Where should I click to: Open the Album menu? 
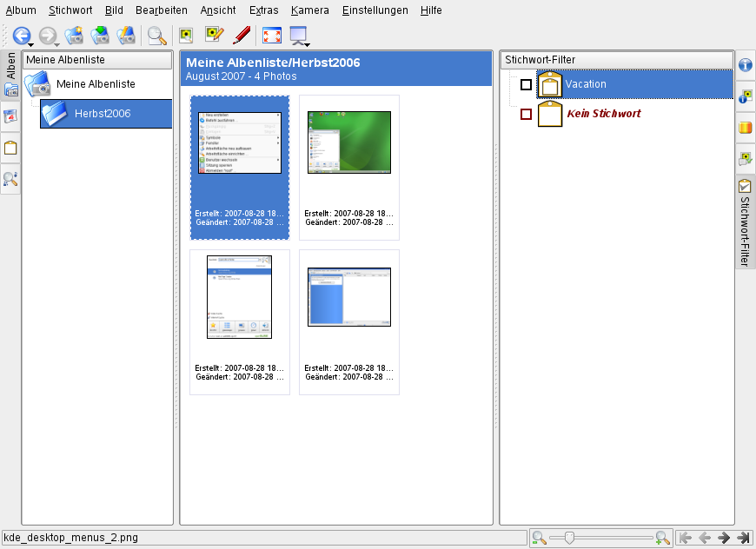click(21, 10)
